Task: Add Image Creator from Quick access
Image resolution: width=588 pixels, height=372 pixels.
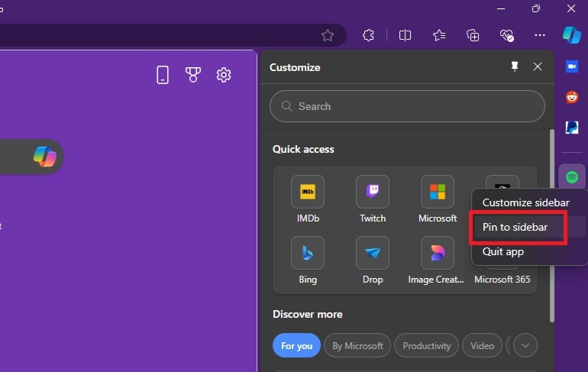Action: pos(438,253)
